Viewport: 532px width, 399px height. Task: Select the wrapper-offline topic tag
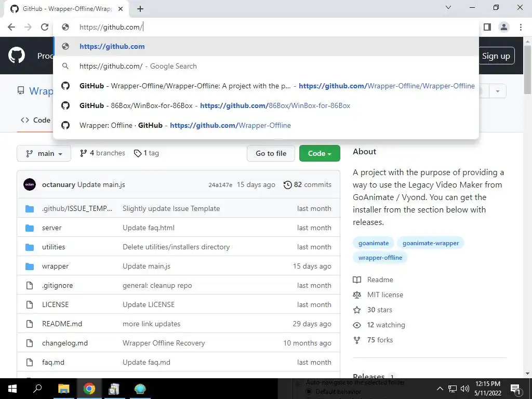380,258
